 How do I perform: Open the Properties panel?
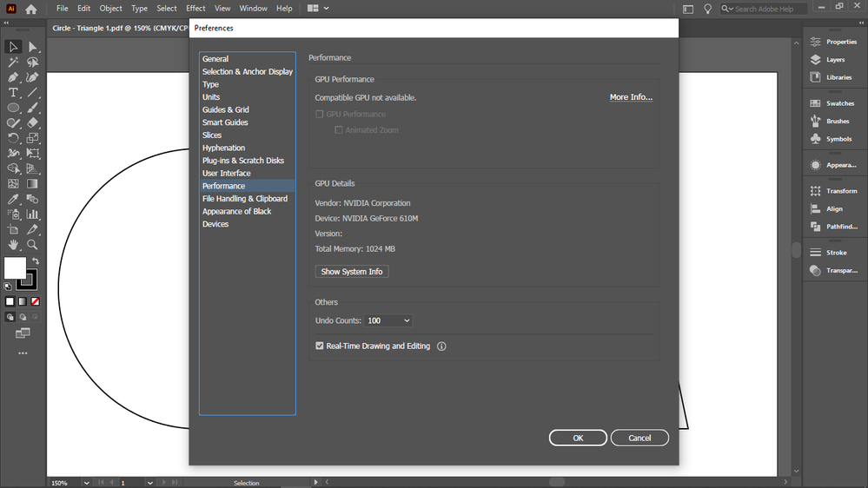click(835, 42)
